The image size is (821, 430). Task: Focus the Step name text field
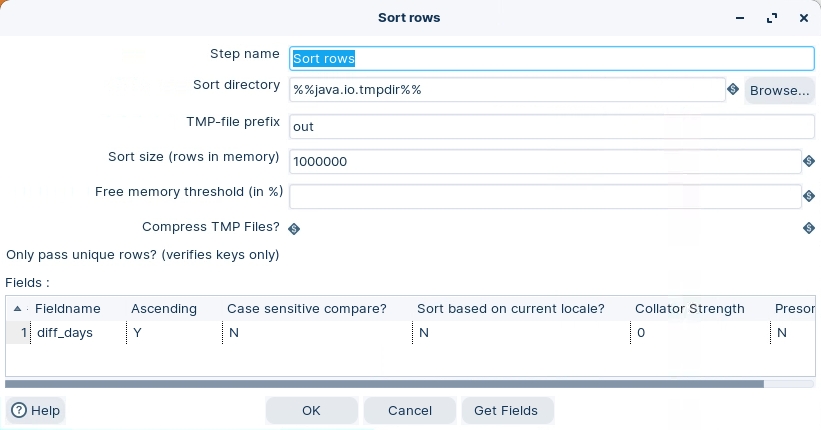point(552,59)
